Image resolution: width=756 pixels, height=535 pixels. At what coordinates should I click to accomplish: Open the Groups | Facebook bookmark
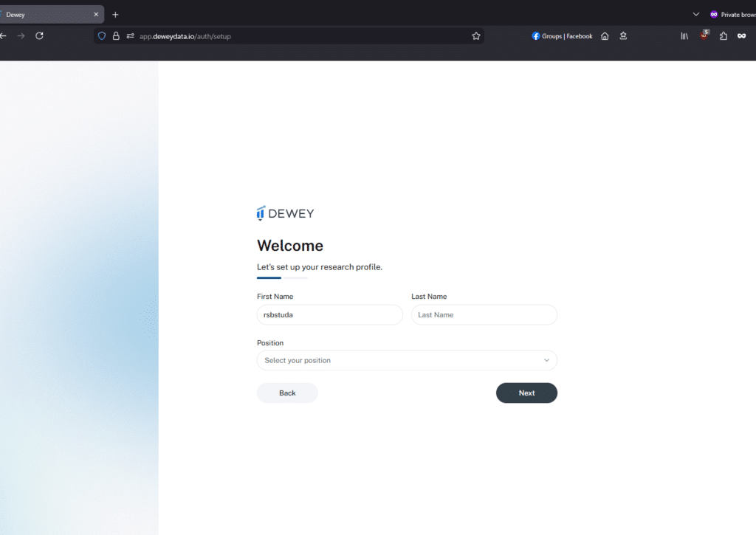pos(562,35)
